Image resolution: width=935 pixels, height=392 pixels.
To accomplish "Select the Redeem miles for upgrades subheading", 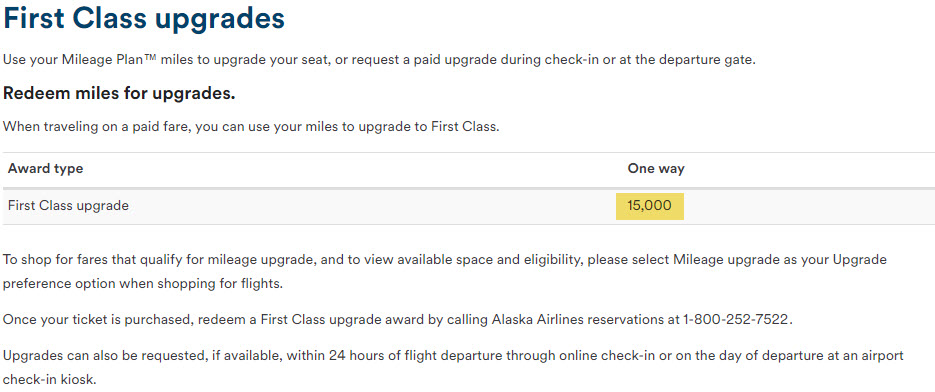I will (x=119, y=94).
